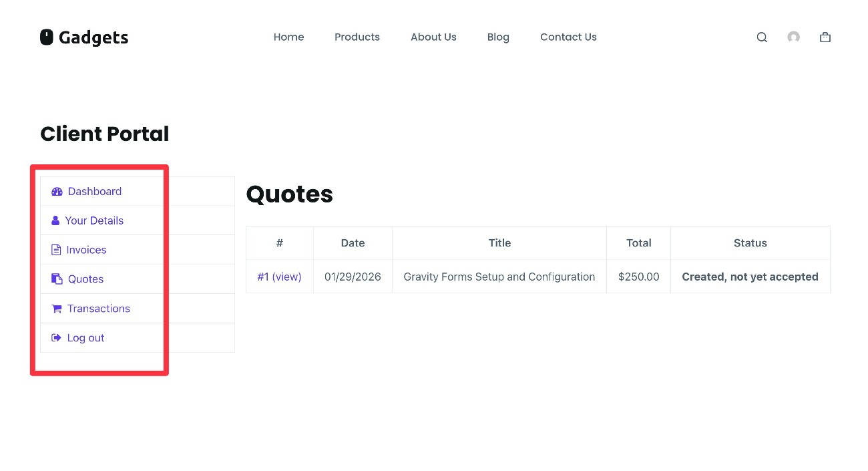Open the Contact Us page

click(568, 37)
